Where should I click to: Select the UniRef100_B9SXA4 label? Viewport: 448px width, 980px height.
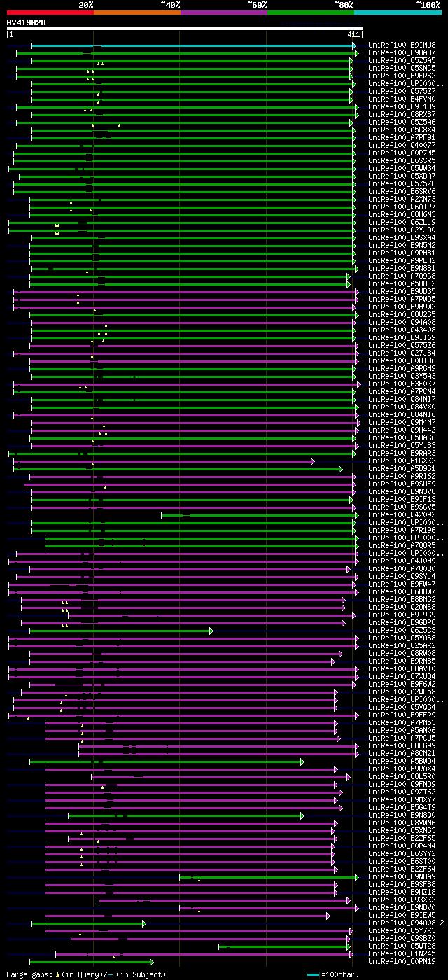(402, 237)
